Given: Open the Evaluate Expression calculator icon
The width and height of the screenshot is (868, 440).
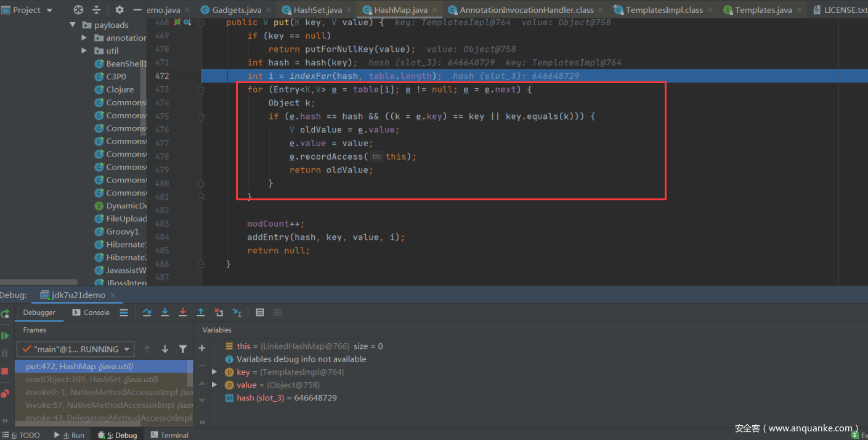Looking at the screenshot, I should (260, 312).
